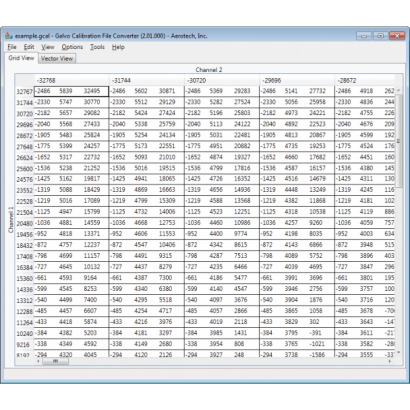Select row header 14336
The width and height of the screenshot is (410, 410).
[x=25, y=289]
